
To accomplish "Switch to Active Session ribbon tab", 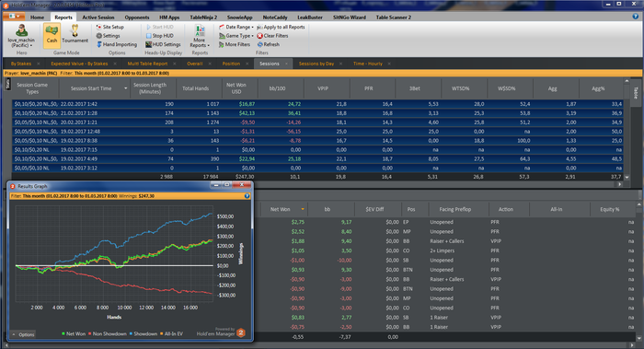I will (x=98, y=17).
